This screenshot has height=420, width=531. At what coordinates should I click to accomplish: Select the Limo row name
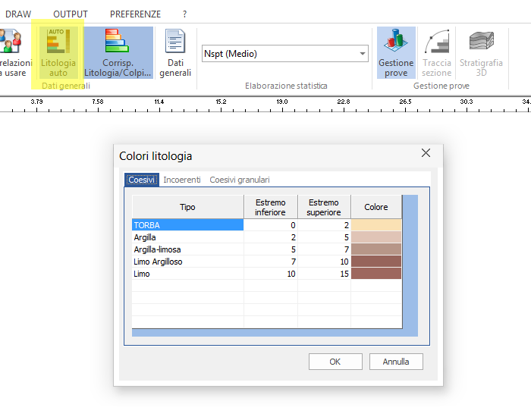(187, 274)
